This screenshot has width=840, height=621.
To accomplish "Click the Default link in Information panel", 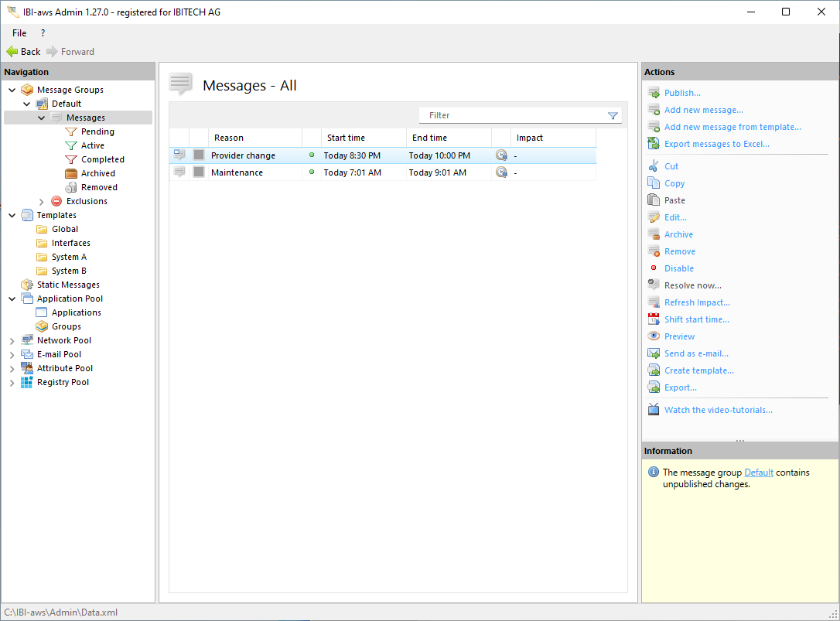I will (758, 473).
